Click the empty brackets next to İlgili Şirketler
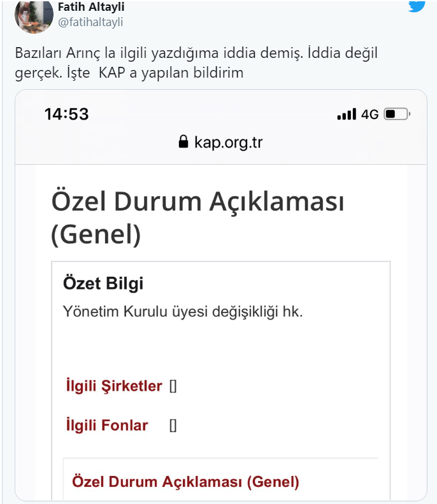 tap(173, 386)
